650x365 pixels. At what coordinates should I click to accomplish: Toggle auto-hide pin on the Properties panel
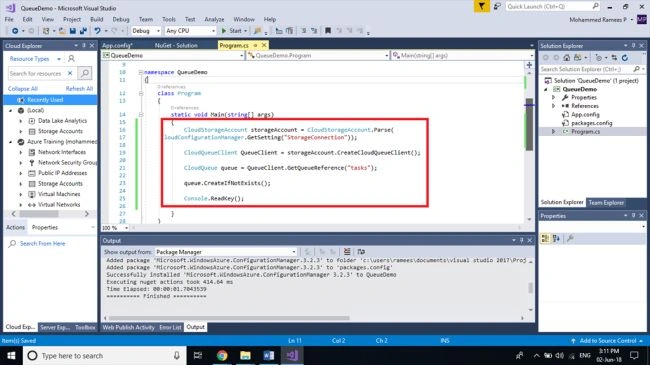point(633,216)
